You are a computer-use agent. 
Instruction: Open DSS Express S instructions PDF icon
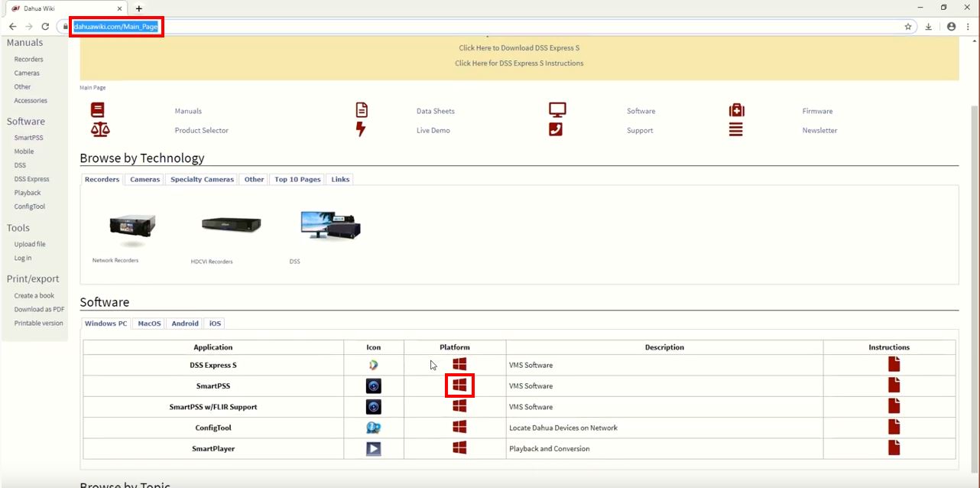[894, 364]
